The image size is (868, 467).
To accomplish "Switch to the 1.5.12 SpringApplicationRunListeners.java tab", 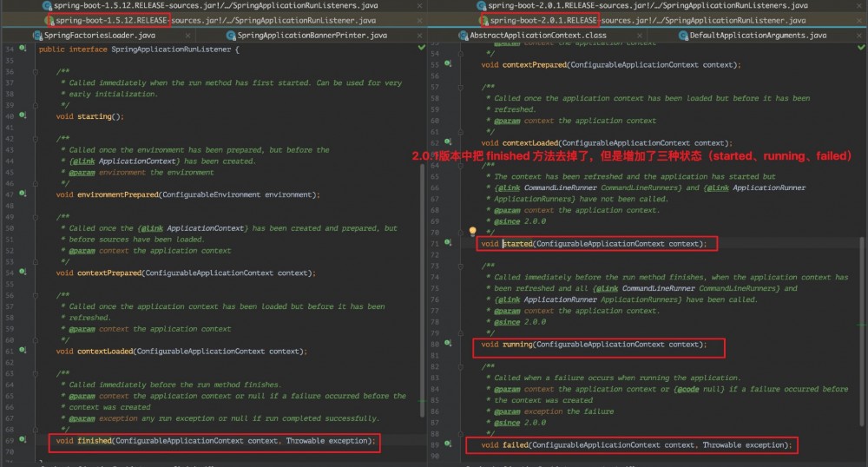I will [213, 5].
